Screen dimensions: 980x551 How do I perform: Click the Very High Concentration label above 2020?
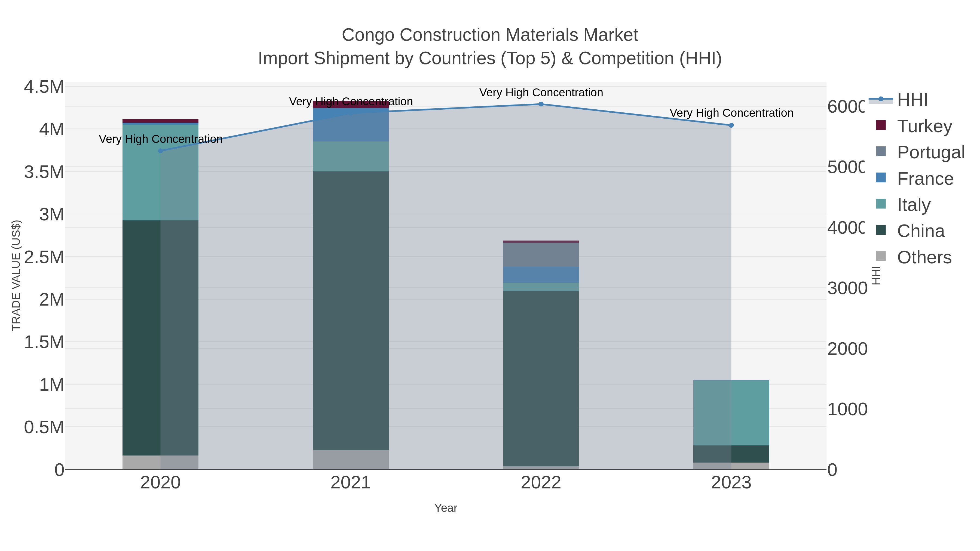click(161, 139)
